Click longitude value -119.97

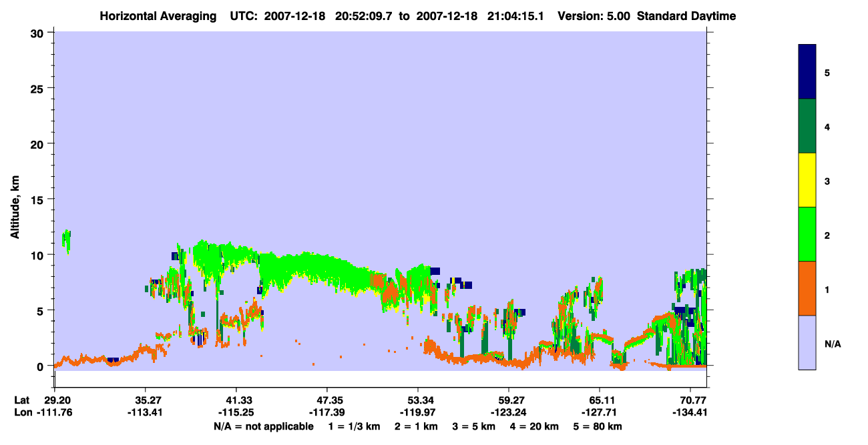tap(418, 412)
